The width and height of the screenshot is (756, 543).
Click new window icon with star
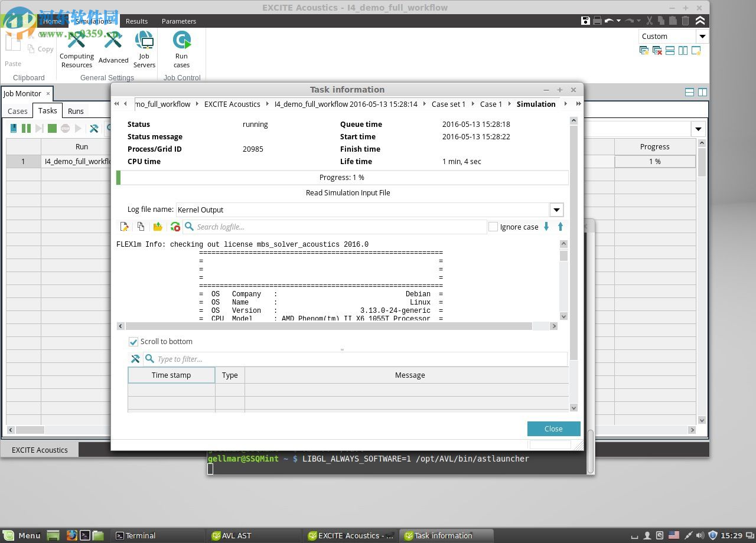coord(696,51)
